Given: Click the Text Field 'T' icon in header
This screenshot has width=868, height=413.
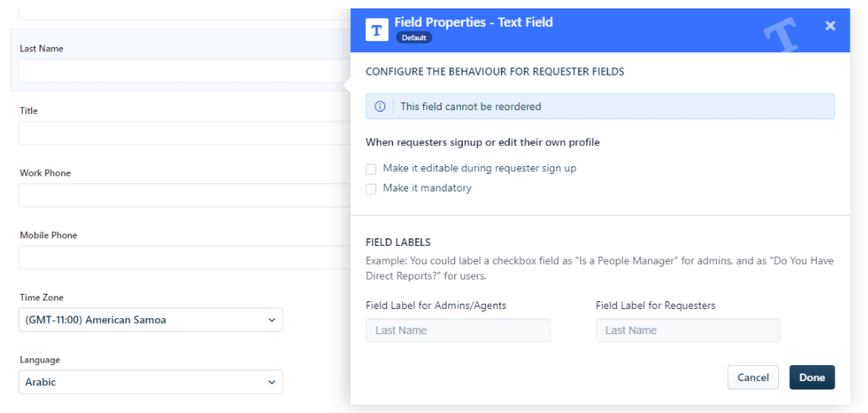Looking at the screenshot, I should [378, 30].
